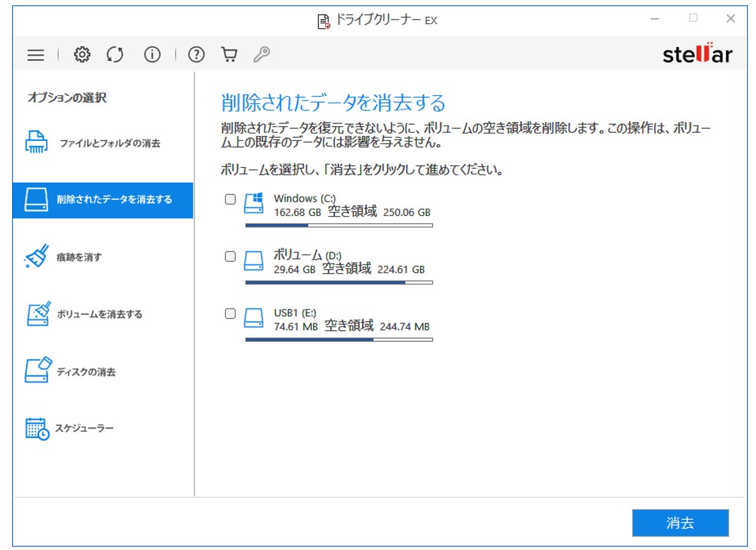This screenshot has height=550, width=756.
Task: Click the update refresh arrows icon
Action: 115,54
